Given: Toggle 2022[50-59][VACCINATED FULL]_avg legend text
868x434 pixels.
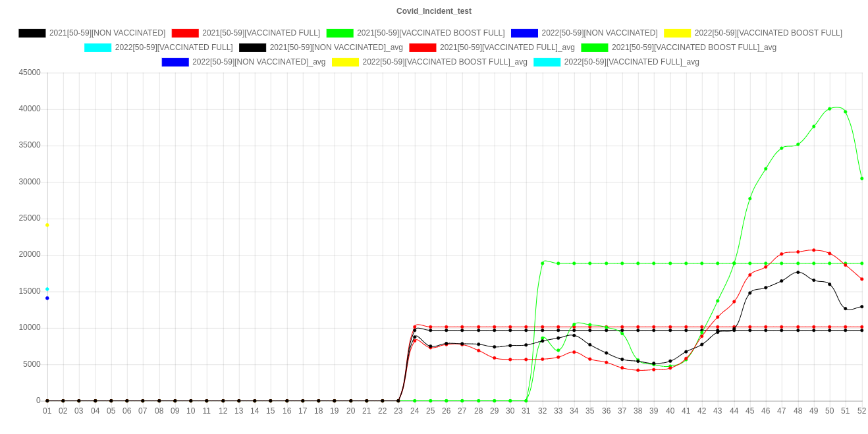Looking at the screenshot, I should point(631,62).
